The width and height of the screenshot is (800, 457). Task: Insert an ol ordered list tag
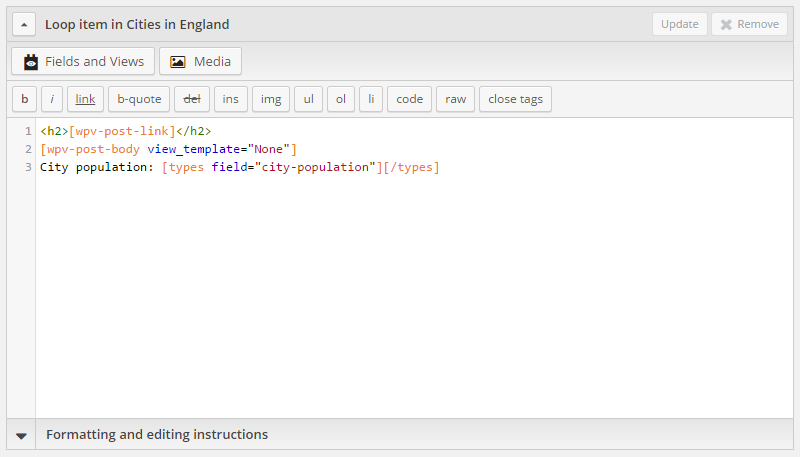coord(340,99)
